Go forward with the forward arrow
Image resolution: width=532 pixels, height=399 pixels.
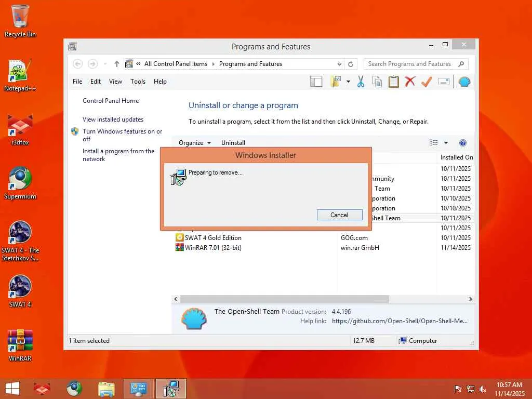[92, 64]
